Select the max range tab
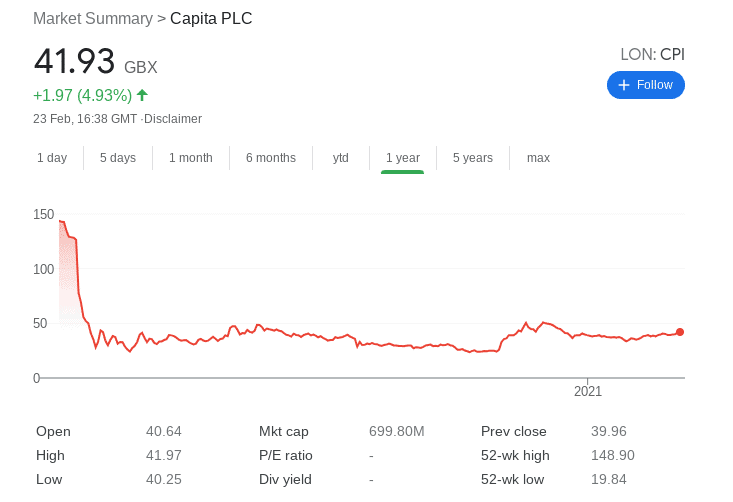733x502 pixels. (538, 158)
